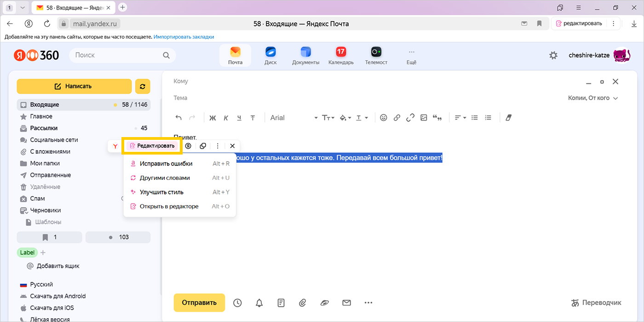Select "Улучшить стиль" menu item
Screen dimensions: 644x322
161,192
